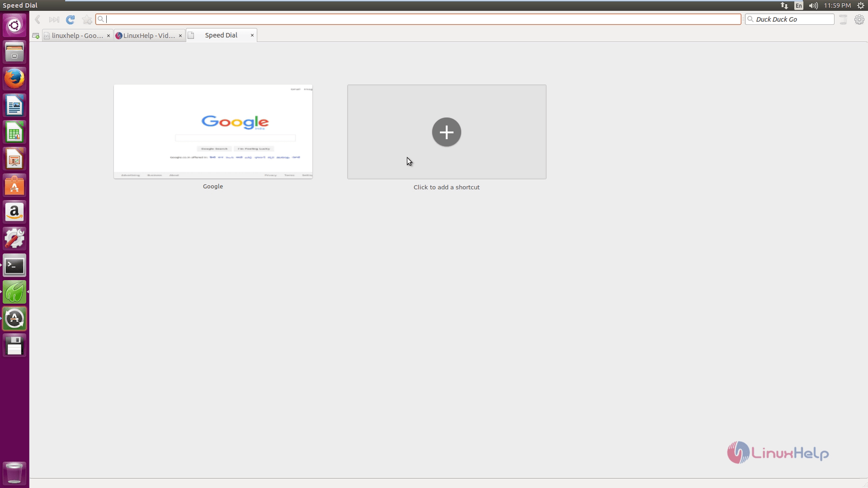
Task: Click the search engine magnifier icon
Action: click(751, 19)
